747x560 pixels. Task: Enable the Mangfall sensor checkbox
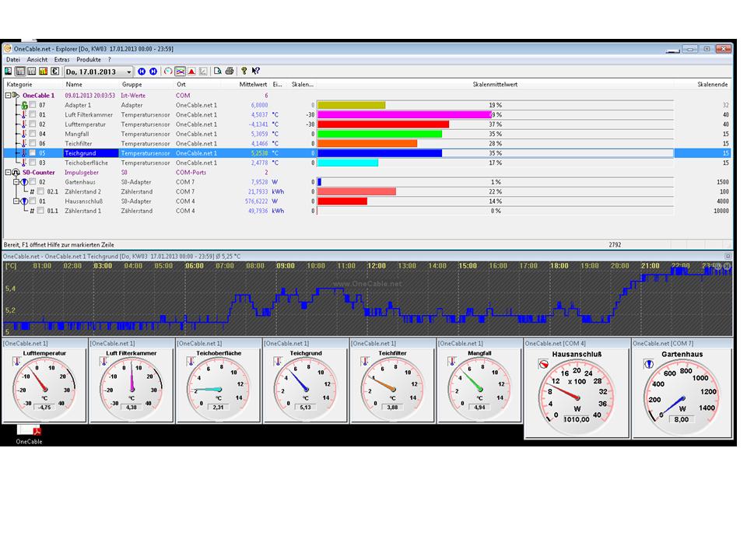(33, 134)
